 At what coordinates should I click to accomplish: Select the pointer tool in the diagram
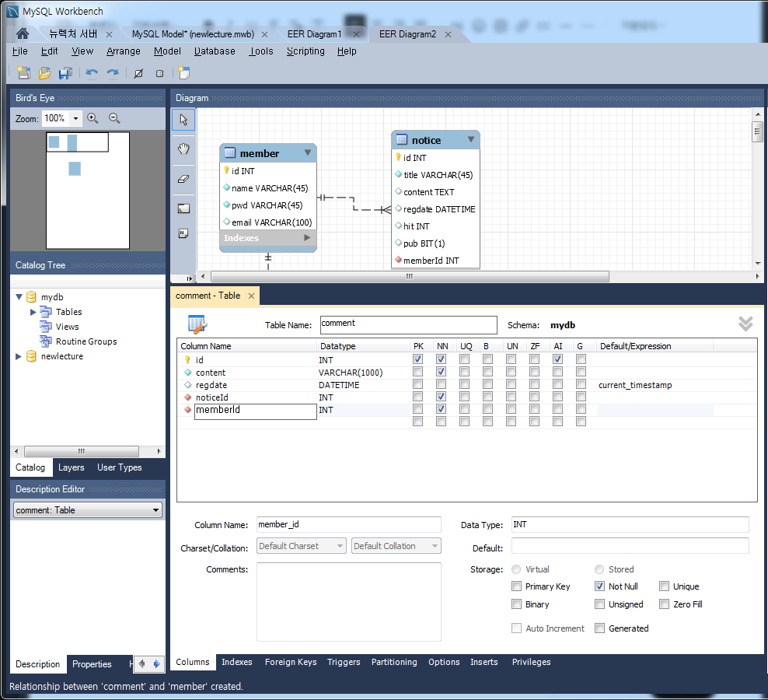pos(183,120)
